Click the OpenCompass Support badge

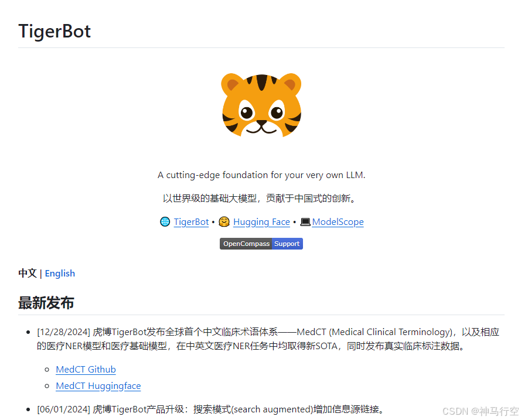tap(261, 244)
